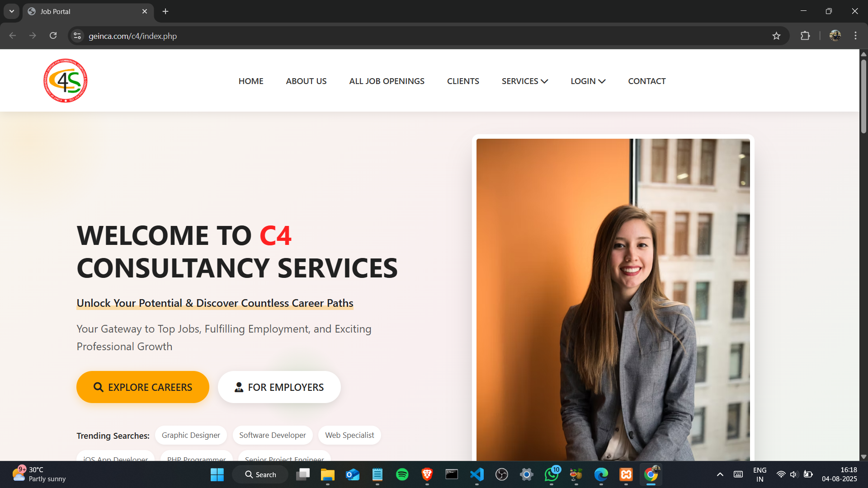Reload the page with refresh icon
Image resolution: width=868 pixels, height=488 pixels.
pyautogui.click(x=53, y=36)
